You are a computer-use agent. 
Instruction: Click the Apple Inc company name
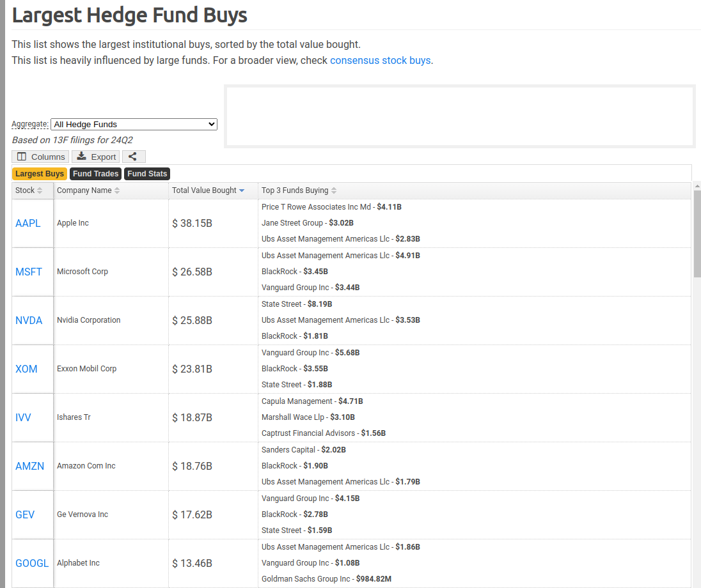tap(73, 223)
